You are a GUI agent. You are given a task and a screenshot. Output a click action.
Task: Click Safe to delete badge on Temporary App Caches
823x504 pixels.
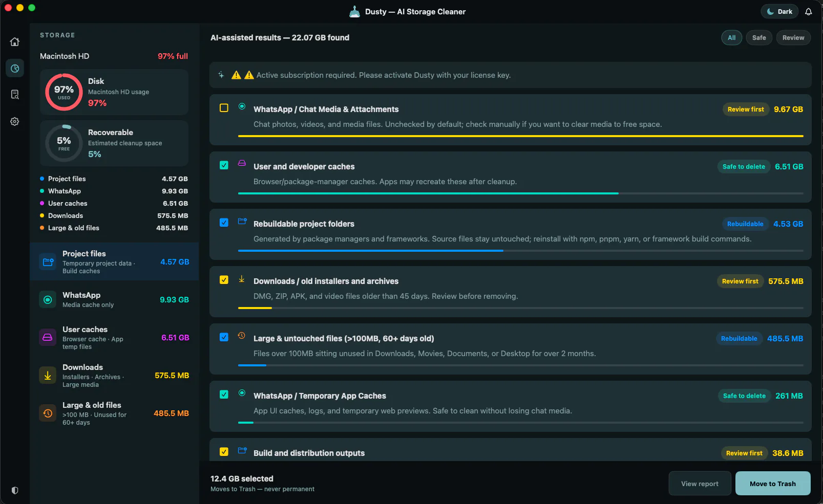[744, 396]
